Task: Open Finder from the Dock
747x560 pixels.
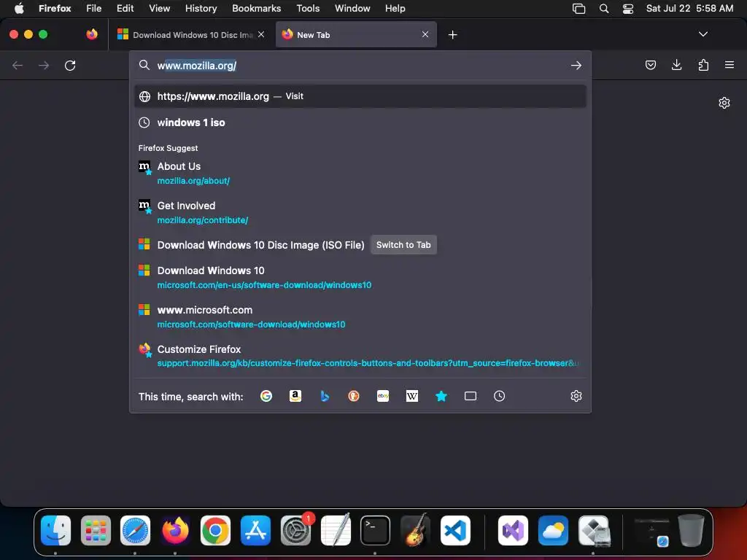Action: coord(55,530)
